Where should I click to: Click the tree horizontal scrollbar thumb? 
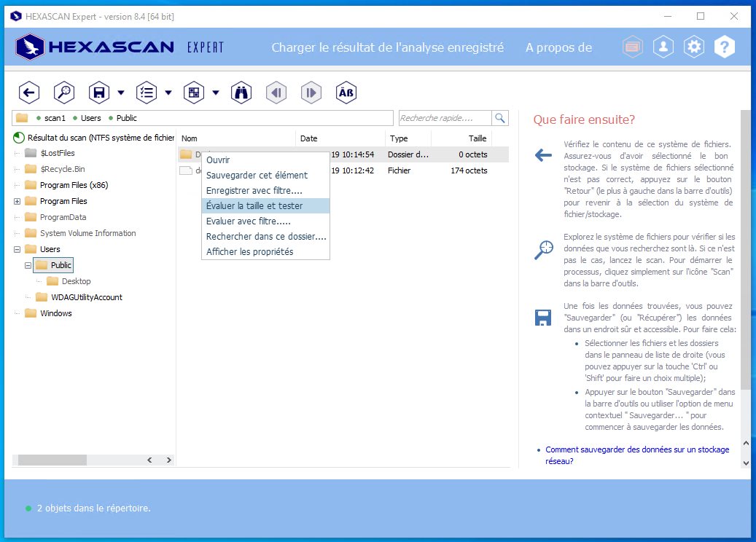pos(52,460)
